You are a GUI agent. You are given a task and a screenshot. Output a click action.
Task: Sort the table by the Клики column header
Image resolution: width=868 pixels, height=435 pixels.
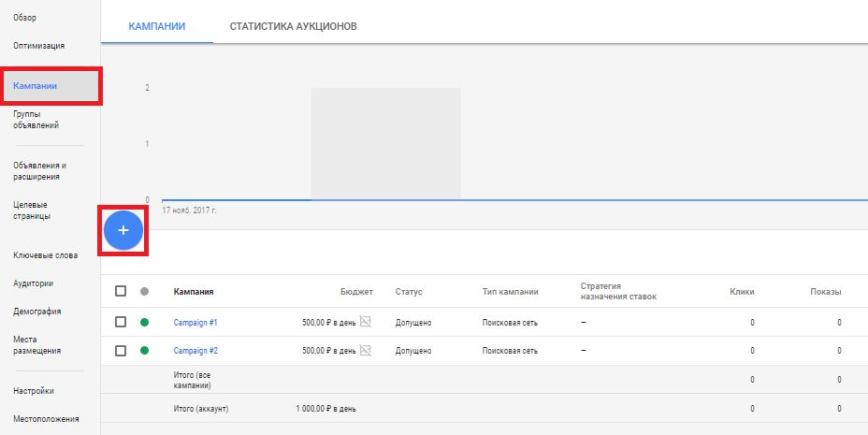tap(742, 292)
